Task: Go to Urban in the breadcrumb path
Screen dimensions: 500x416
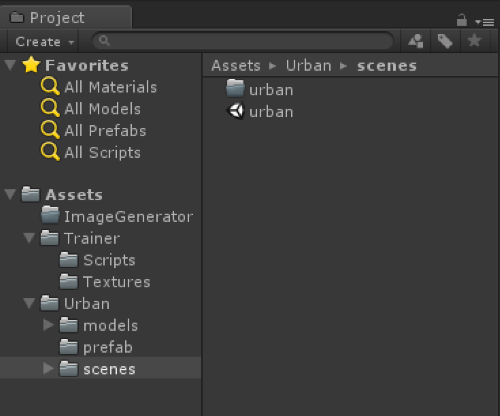Action: coord(309,66)
